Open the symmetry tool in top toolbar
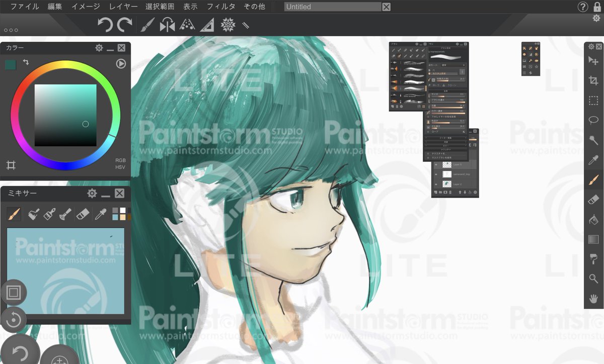Viewport: 604px width, 364px height. pos(167,25)
